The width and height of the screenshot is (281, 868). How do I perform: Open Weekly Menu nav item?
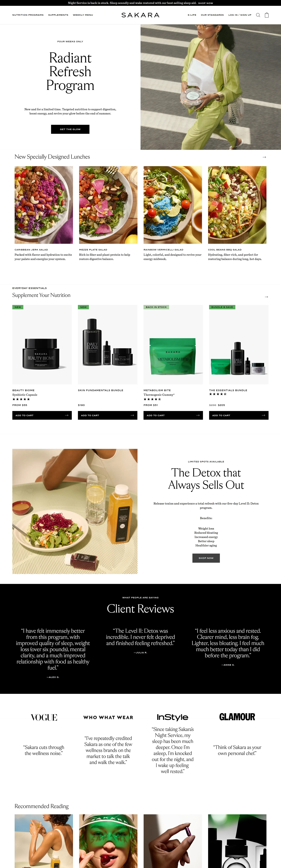(x=83, y=15)
